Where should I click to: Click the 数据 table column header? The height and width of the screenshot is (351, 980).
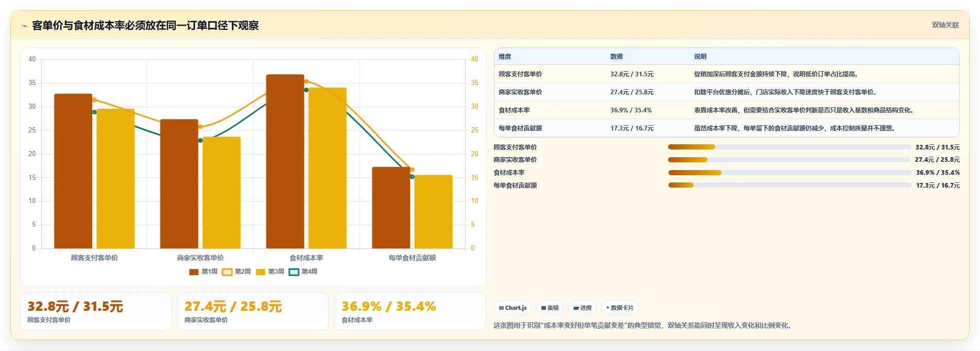pyautogui.click(x=616, y=57)
